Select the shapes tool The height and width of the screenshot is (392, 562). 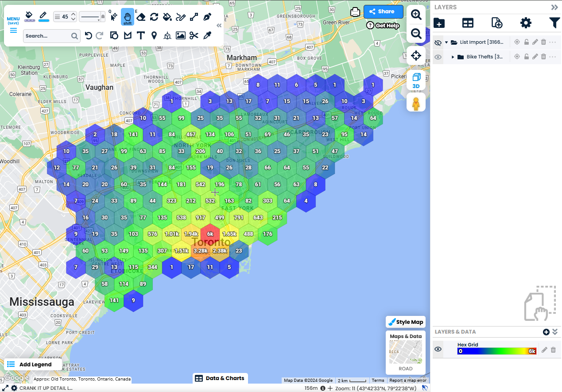[x=114, y=35]
